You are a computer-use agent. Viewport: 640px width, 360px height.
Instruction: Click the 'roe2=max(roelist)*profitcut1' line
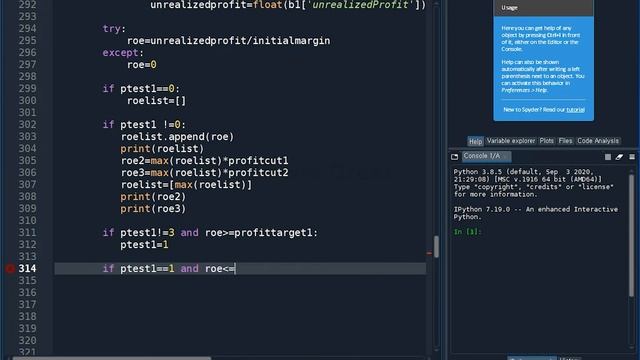point(204,160)
